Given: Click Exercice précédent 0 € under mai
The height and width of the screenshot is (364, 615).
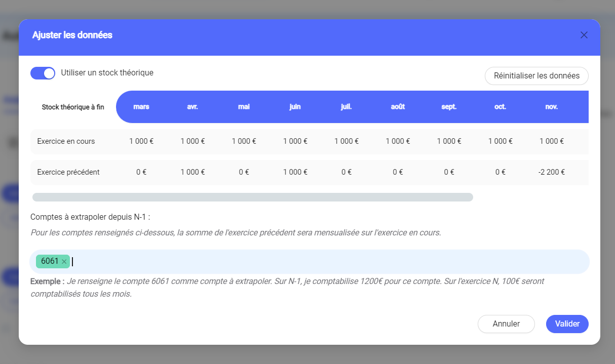Looking at the screenshot, I should [x=244, y=172].
